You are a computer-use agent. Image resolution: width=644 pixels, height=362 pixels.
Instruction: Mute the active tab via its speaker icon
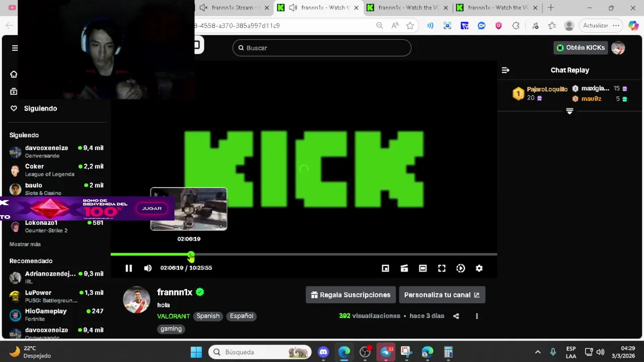293,8
